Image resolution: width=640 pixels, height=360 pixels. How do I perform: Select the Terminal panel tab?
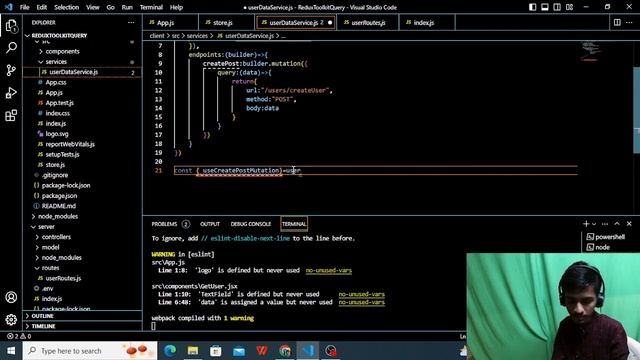294,224
